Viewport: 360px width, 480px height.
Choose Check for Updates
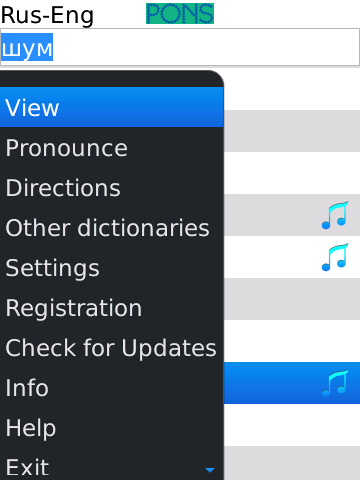[x=112, y=348]
